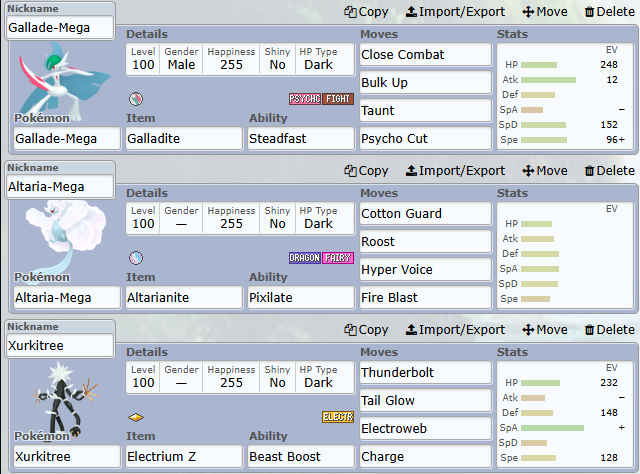Click Gallade-Mega's Spe EV value 96+
Screen dimensions: 640x474
(615, 140)
